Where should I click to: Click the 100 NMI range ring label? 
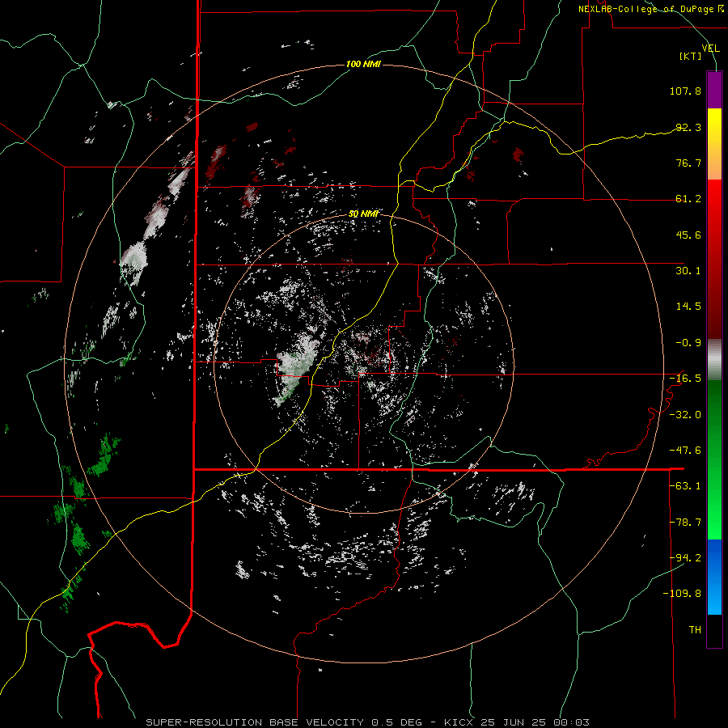[x=363, y=64]
